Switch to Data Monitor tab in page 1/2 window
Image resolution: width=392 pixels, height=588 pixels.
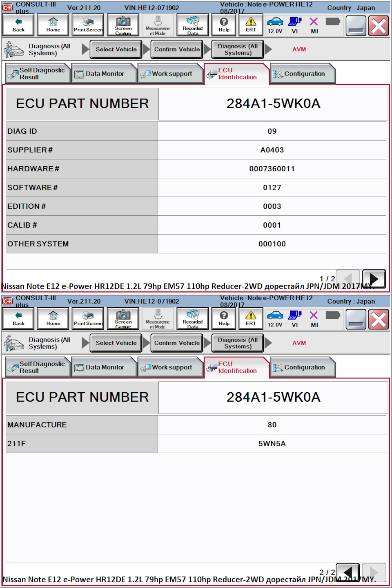104,74
